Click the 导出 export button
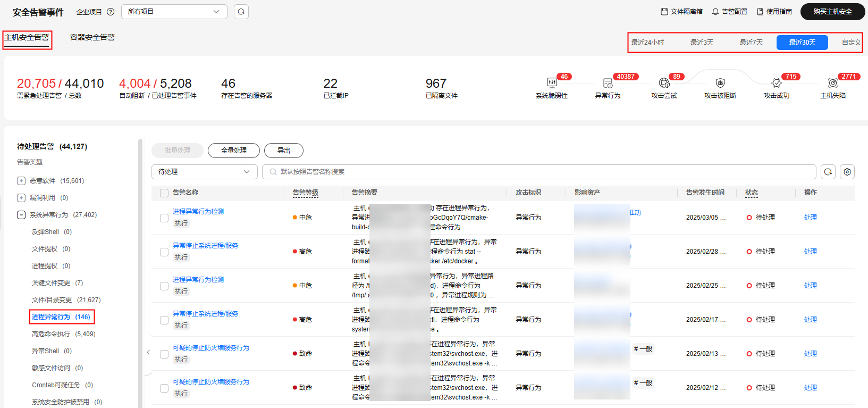The image size is (868, 408). pyautogui.click(x=284, y=151)
